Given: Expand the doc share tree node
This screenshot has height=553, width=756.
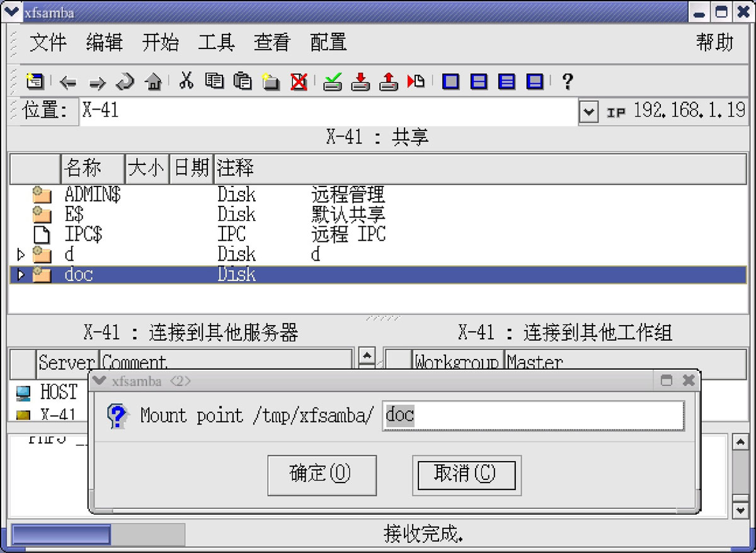Looking at the screenshot, I should [x=21, y=275].
